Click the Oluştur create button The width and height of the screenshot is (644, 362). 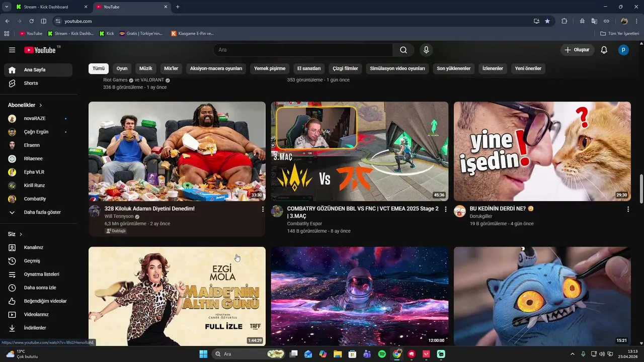(x=578, y=50)
